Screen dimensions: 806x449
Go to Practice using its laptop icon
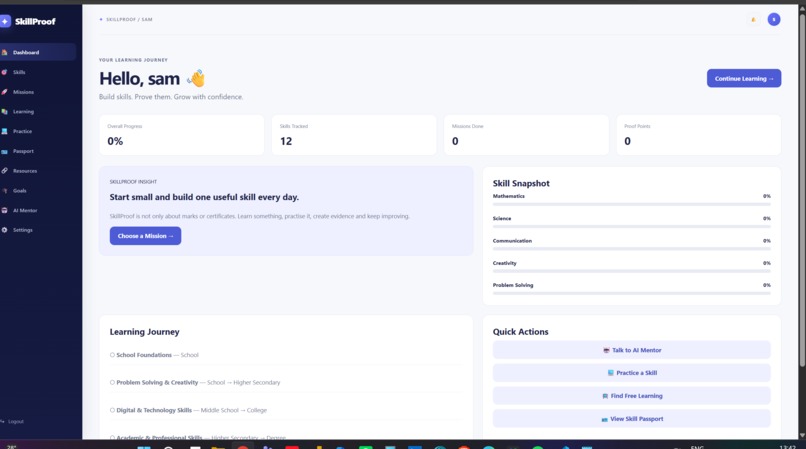tap(5, 132)
